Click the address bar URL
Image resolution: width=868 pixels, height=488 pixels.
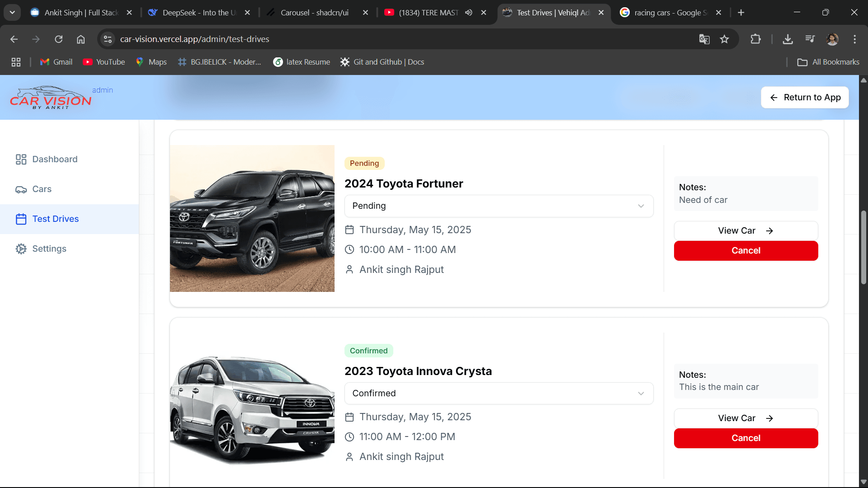pos(194,39)
